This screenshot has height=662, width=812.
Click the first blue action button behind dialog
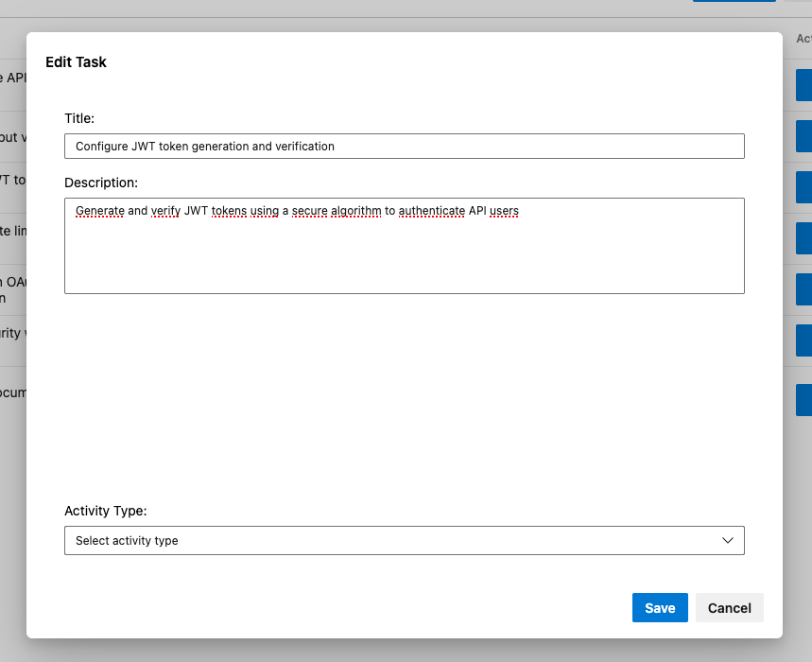[x=803, y=85]
